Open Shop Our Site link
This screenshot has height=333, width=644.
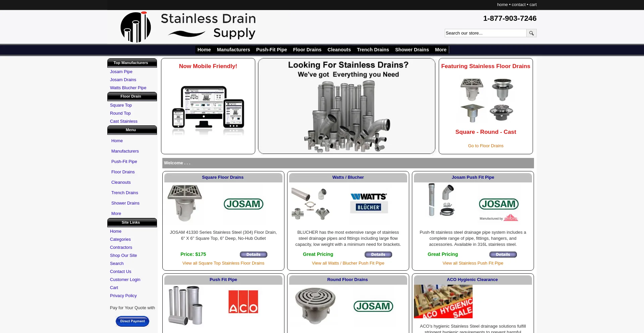[123, 256]
